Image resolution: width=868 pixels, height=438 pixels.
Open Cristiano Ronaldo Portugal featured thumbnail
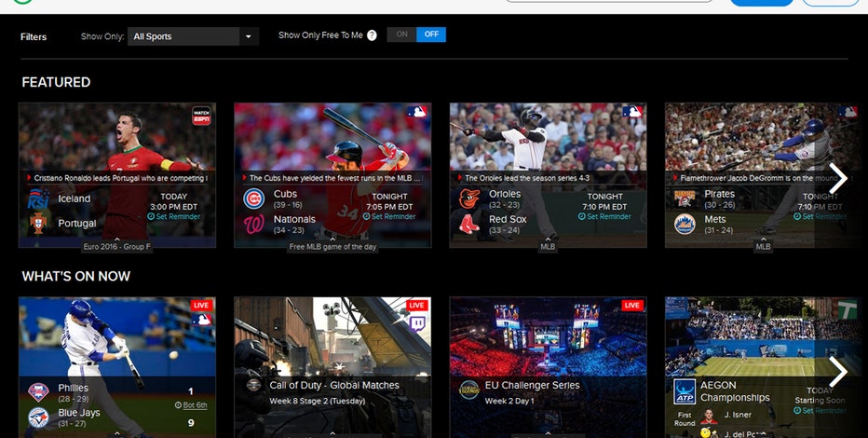click(x=117, y=137)
